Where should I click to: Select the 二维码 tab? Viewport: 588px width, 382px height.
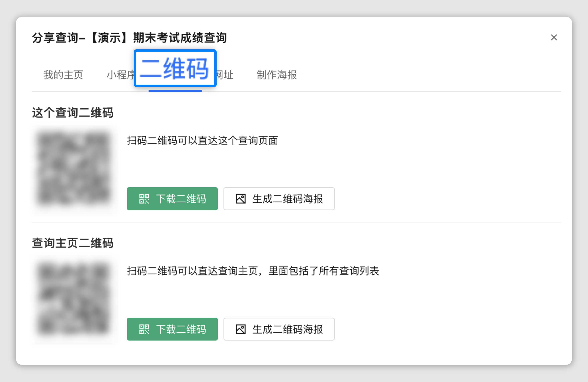[175, 68]
